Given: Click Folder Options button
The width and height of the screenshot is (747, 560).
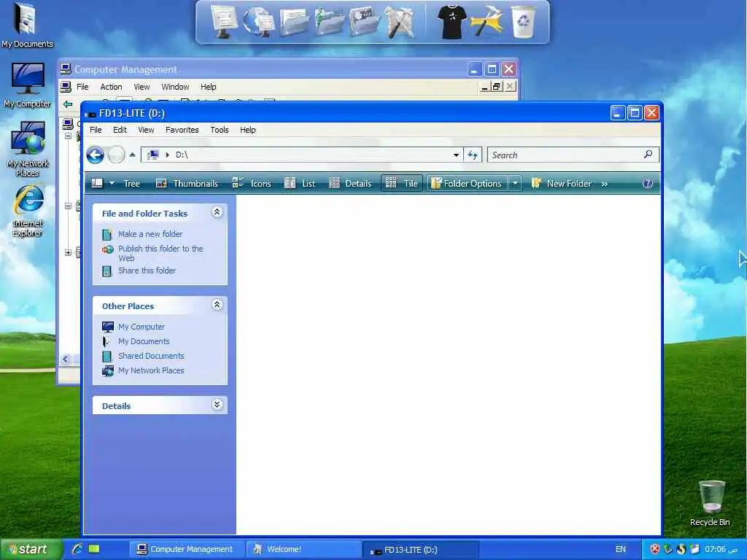Looking at the screenshot, I should (467, 183).
